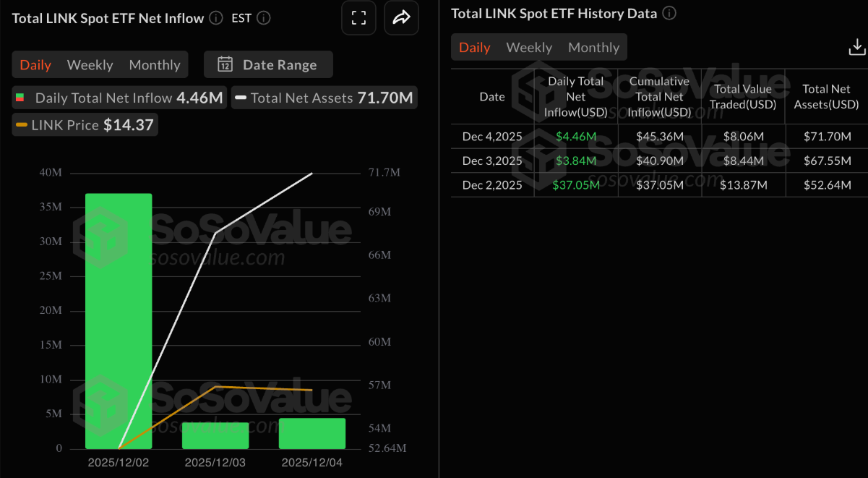The height and width of the screenshot is (478, 868).
Task: Select Weekly tab in History Data table
Action: (529, 48)
